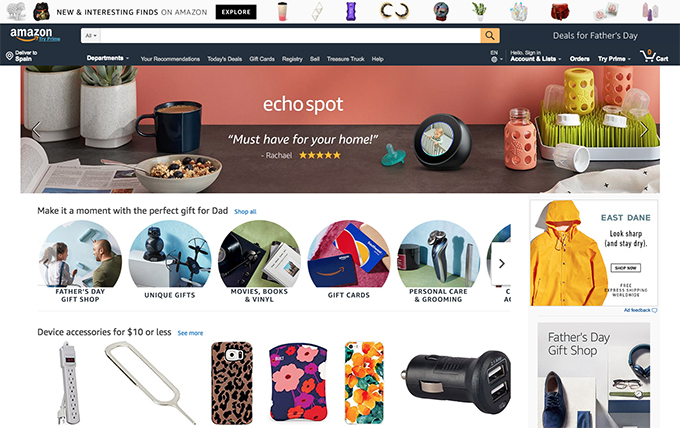Select the globe language icon
680x428 pixels.
click(x=494, y=59)
